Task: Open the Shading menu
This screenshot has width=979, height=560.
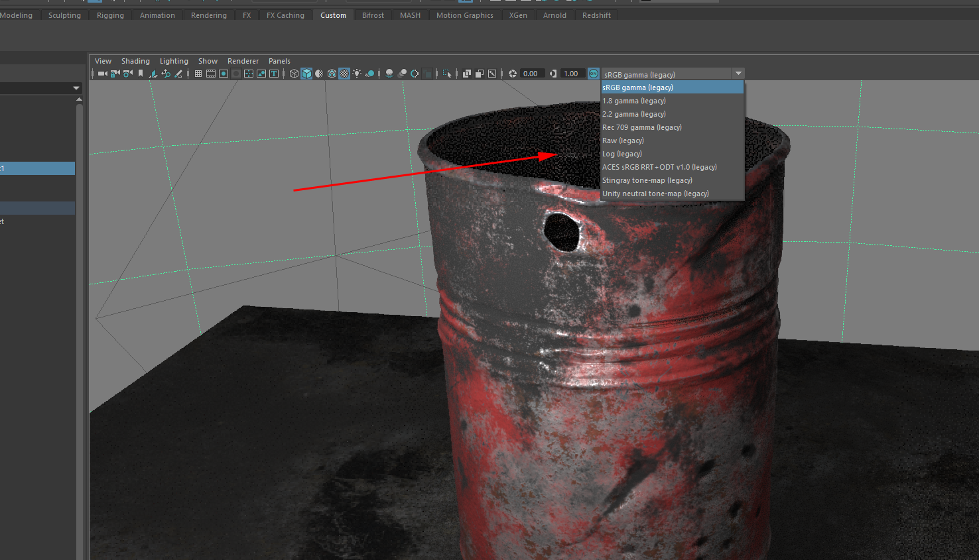Action: [135, 60]
